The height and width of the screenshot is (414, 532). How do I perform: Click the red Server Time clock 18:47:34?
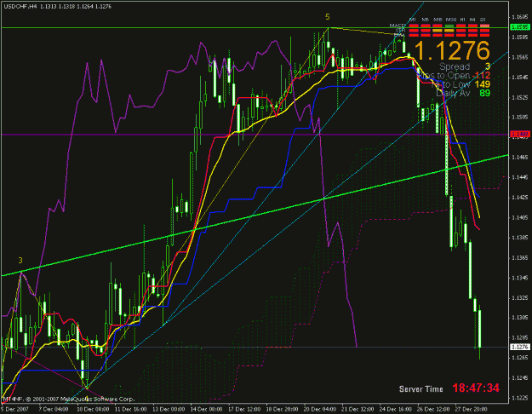point(476,388)
